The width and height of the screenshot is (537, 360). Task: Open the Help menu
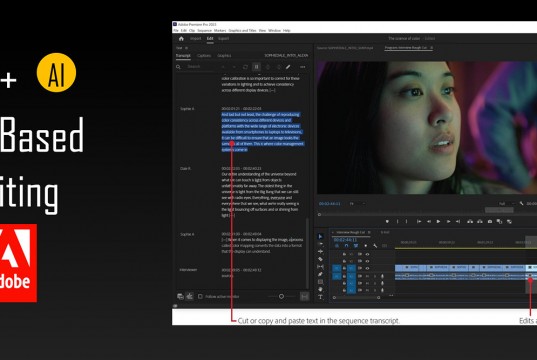[287, 30]
